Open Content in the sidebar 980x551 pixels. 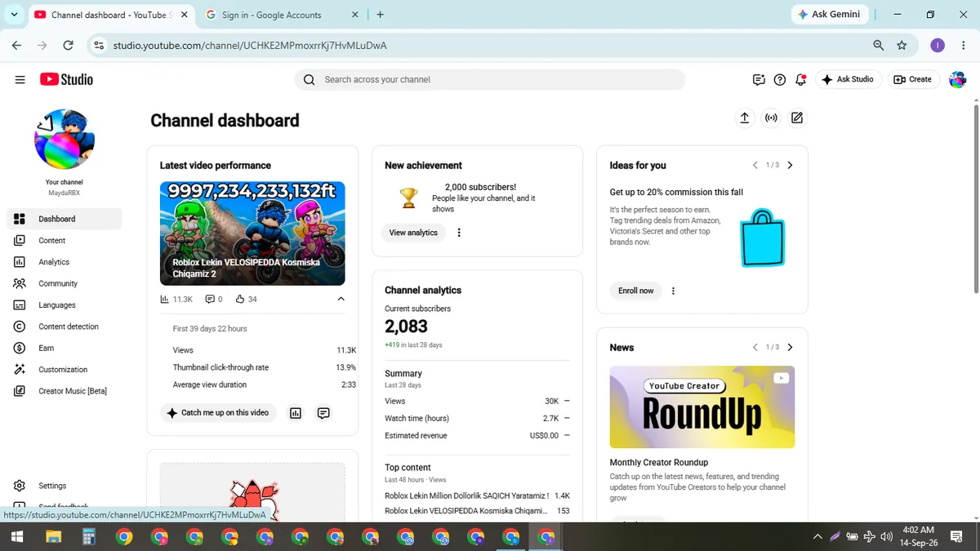pyautogui.click(x=65, y=240)
